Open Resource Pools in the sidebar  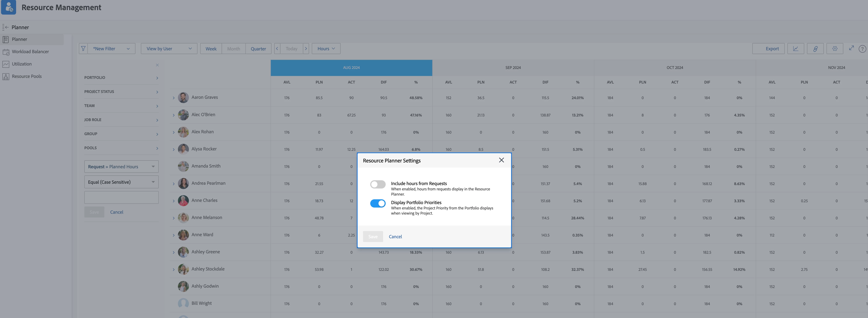pyautogui.click(x=27, y=76)
